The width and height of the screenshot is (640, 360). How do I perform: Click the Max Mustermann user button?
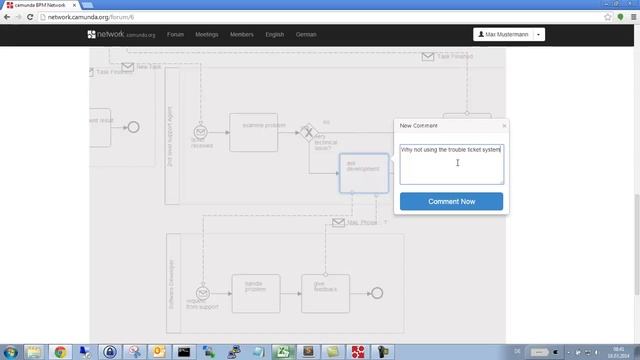[503, 35]
